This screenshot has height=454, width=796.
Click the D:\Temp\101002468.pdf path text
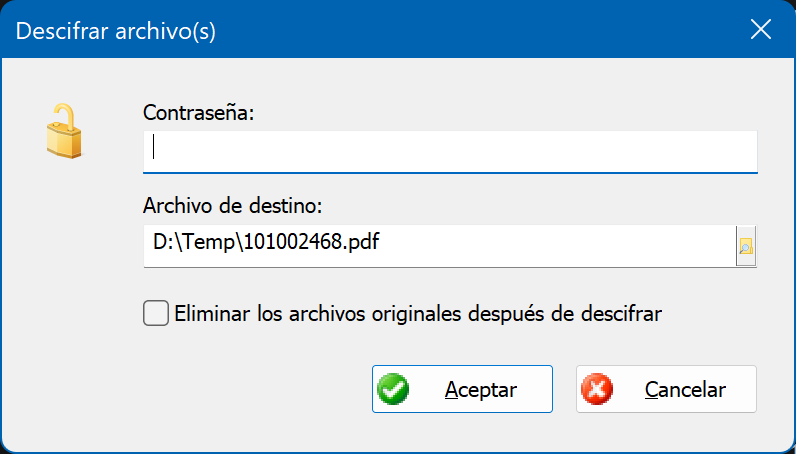(x=266, y=242)
